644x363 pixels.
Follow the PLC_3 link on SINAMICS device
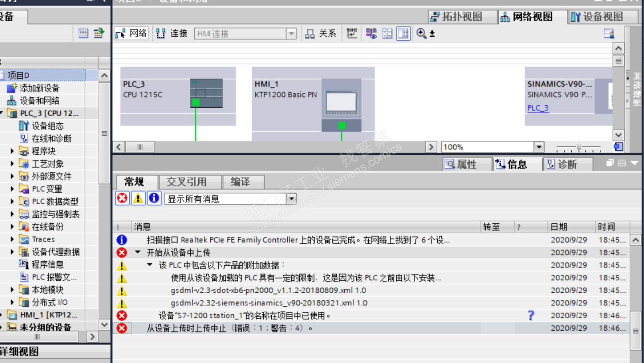pyautogui.click(x=538, y=108)
